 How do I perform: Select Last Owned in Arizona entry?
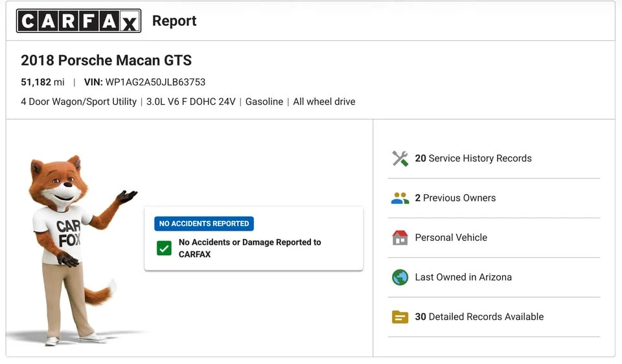coord(494,277)
